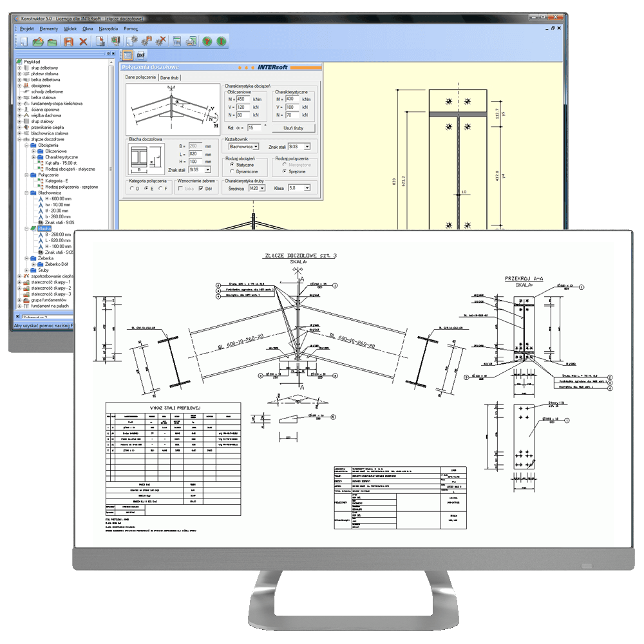Open the Okna menu
Image resolution: width=644 pixels, height=644 pixels.
pyautogui.click(x=88, y=29)
